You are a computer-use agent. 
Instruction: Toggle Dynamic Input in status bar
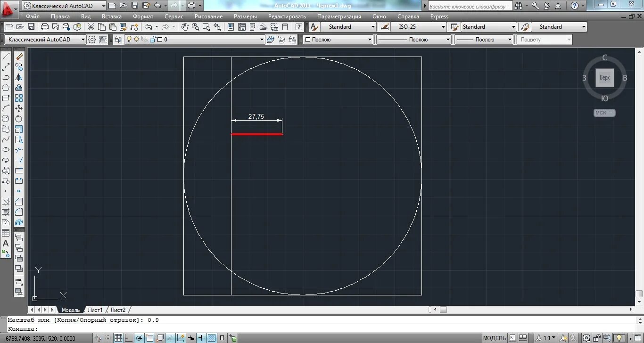click(191, 338)
